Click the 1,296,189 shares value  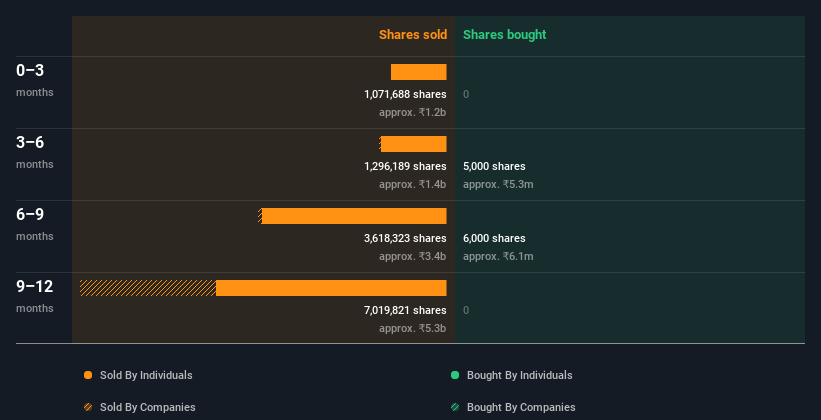point(405,167)
